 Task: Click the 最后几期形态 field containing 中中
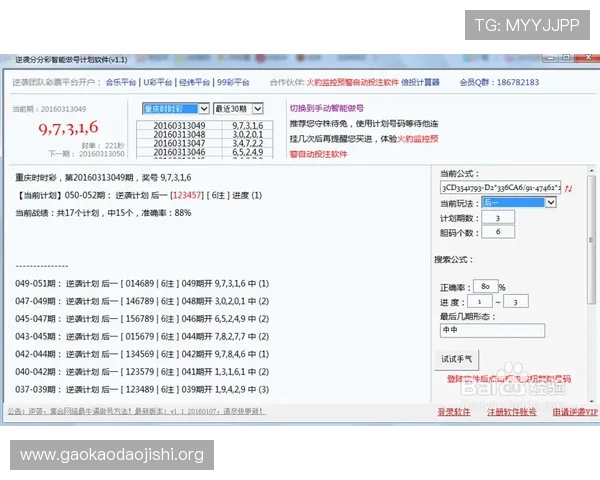tap(492, 330)
